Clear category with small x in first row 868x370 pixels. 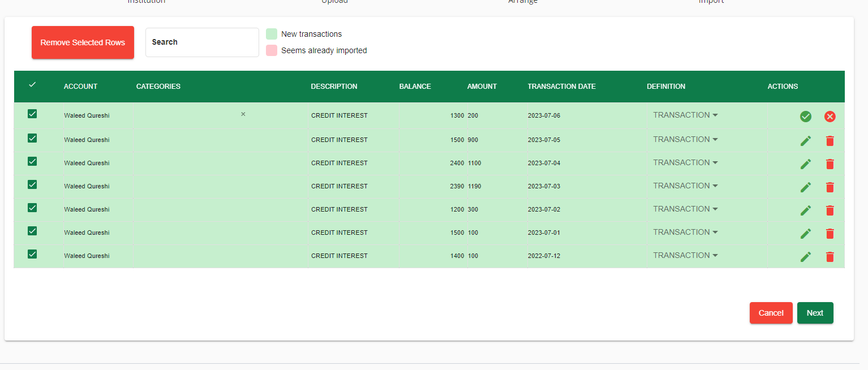click(243, 114)
